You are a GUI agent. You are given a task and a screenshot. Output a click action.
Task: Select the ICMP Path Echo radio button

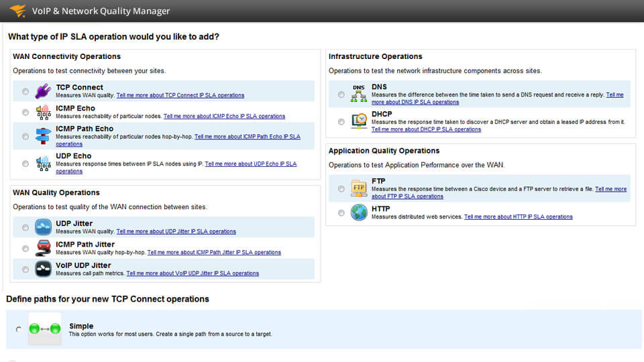pyautogui.click(x=25, y=136)
